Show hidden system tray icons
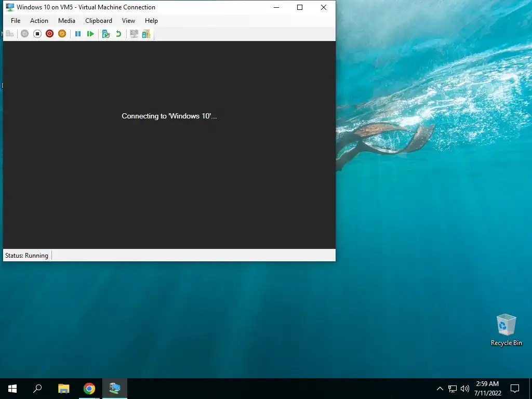 (x=440, y=389)
